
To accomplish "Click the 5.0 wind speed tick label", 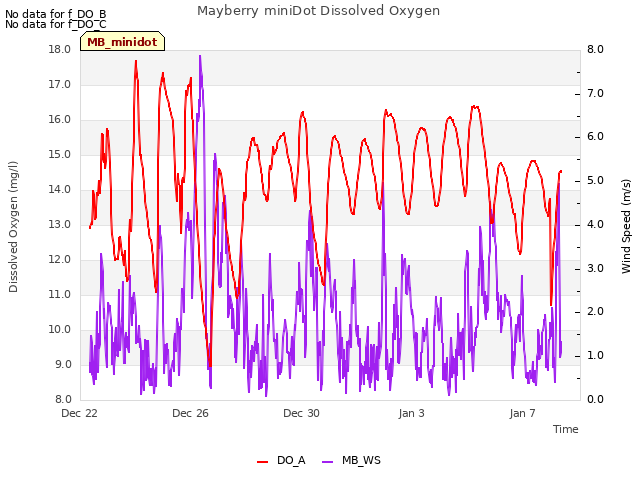I will (595, 181).
